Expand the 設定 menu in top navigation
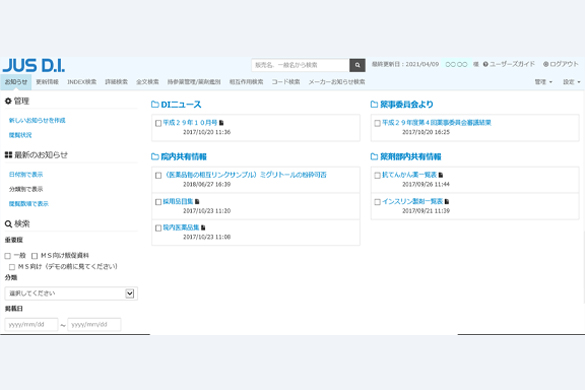 point(572,82)
